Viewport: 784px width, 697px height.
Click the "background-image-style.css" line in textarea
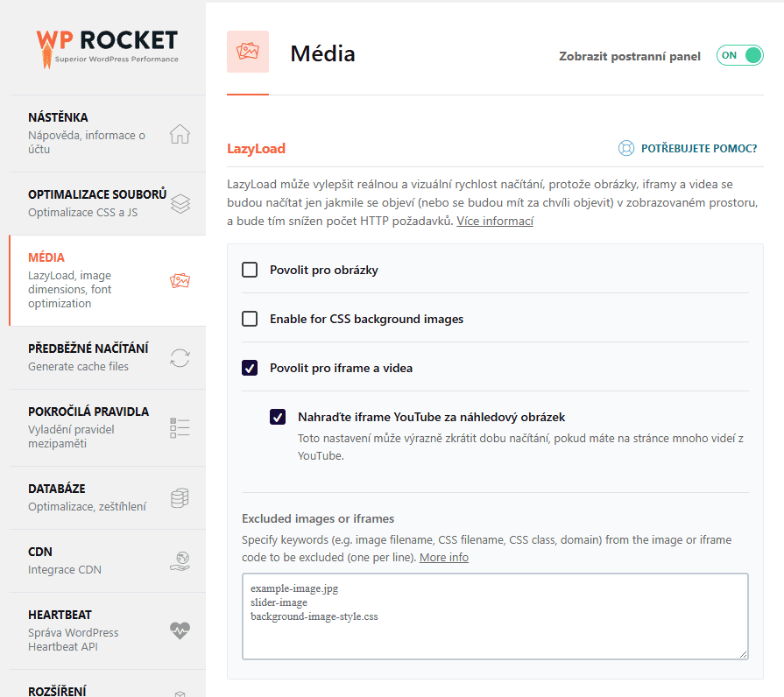(x=314, y=616)
